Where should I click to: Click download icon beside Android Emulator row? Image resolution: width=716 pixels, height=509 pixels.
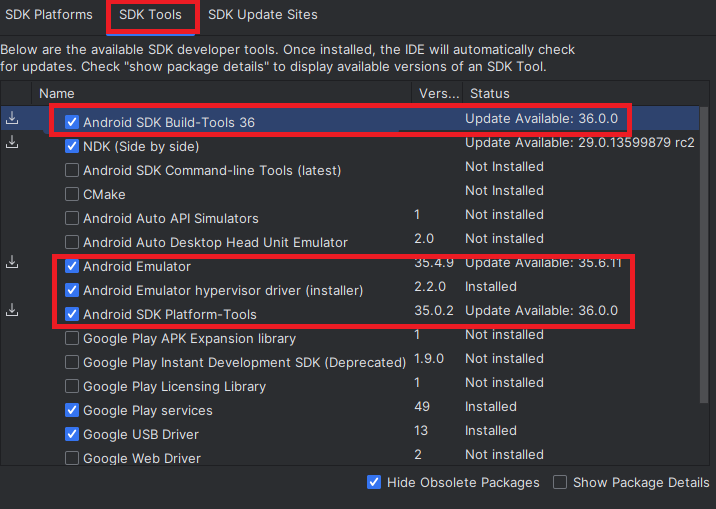pos(12,262)
